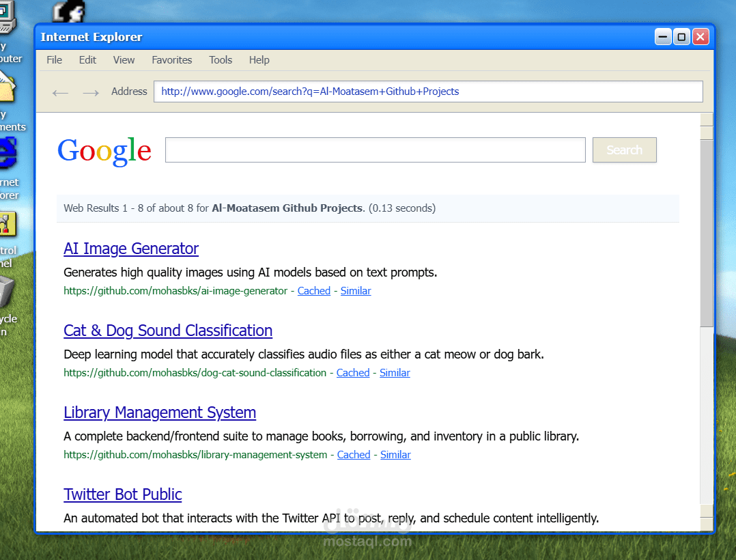
Task: Click the dog-cat-sound-classification green GitHub URL
Action: tap(195, 373)
